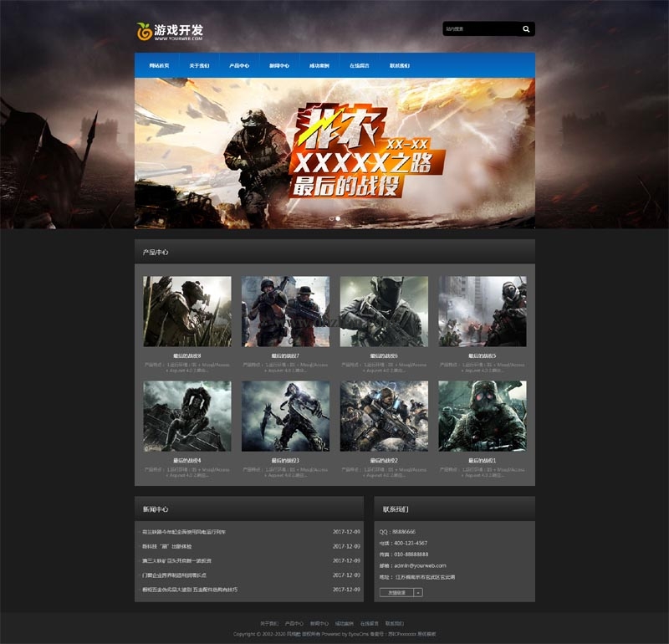Click the 最后的战役3 product image

tap(285, 416)
